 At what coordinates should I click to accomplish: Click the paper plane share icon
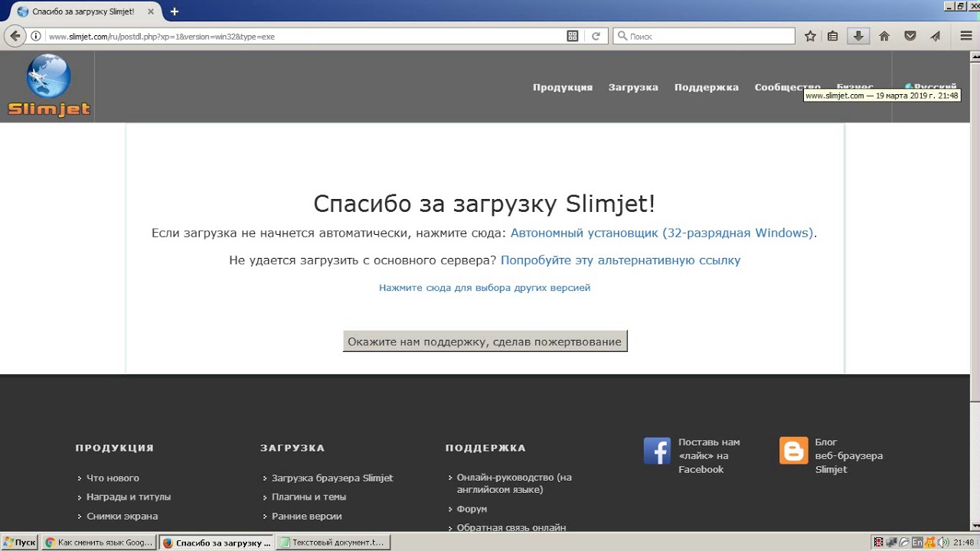pyautogui.click(x=935, y=36)
